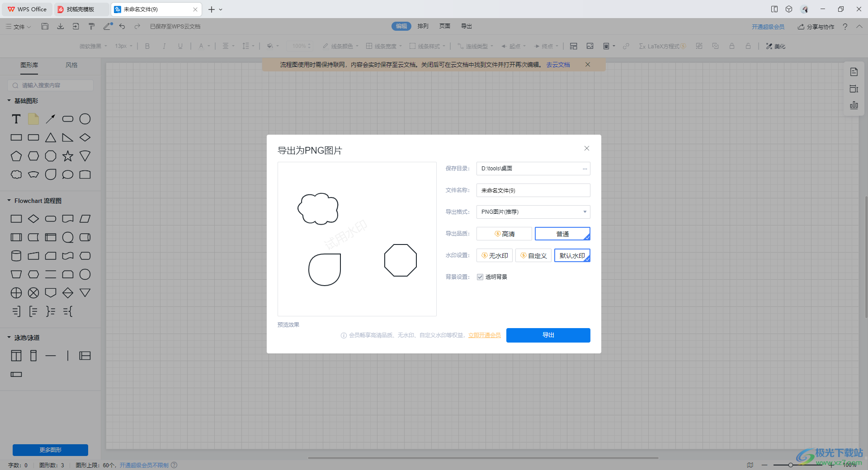This screenshot has width=868, height=470.
Task: Click the lock shape icon
Action: [x=732, y=46]
